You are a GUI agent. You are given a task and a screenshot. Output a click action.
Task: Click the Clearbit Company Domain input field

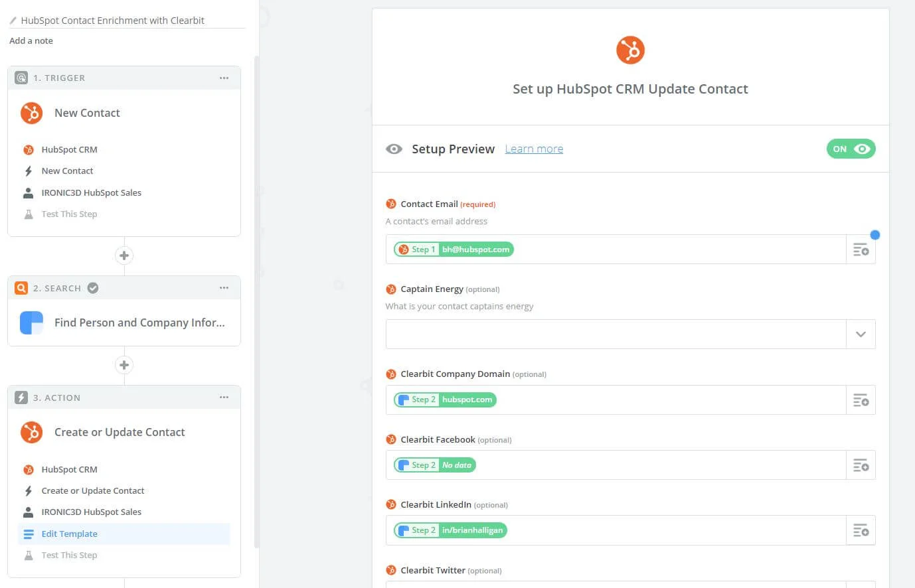coord(616,400)
